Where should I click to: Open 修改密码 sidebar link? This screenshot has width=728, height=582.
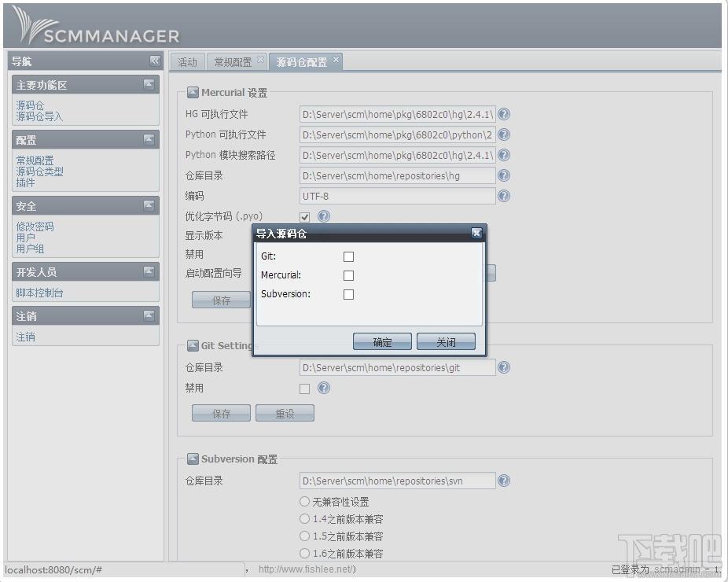[x=35, y=227]
